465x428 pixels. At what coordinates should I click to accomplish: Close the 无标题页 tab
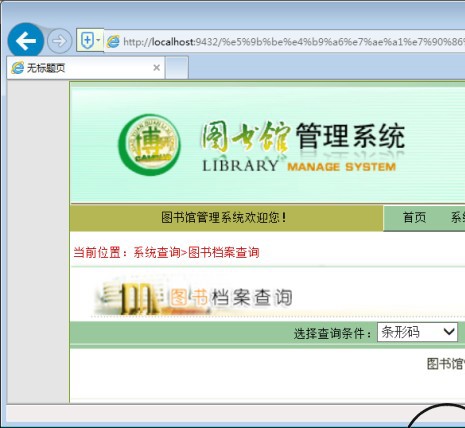point(156,68)
